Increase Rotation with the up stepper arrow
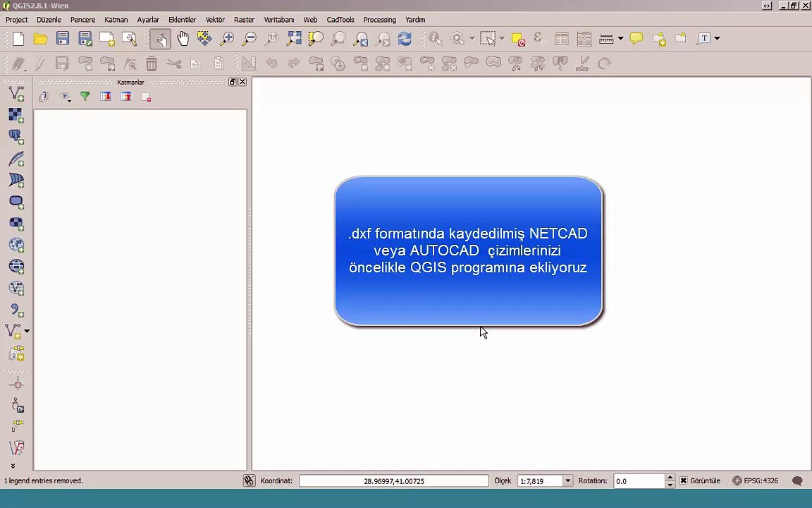812x508 pixels. [x=670, y=478]
